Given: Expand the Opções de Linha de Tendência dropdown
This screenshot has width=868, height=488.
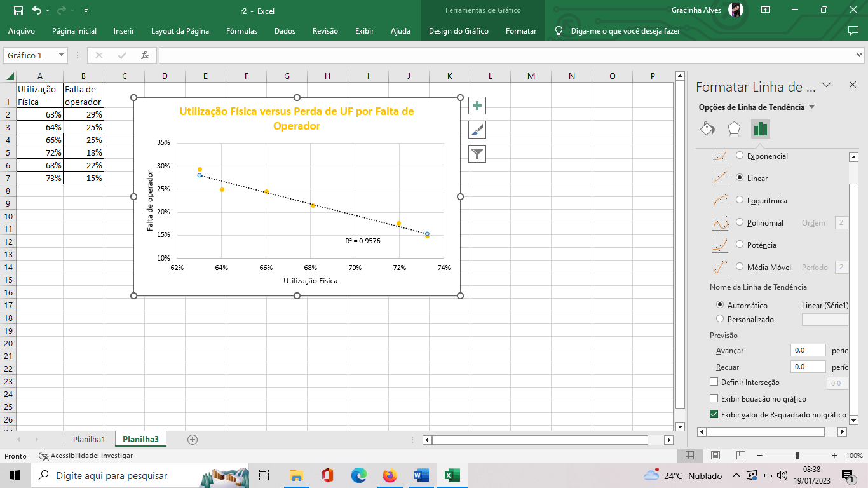Looking at the screenshot, I should click(x=811, y=107).
